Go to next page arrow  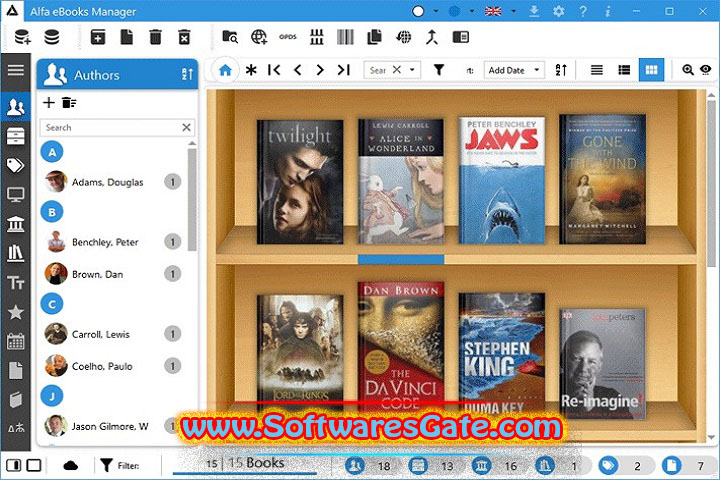click(320, 70)
